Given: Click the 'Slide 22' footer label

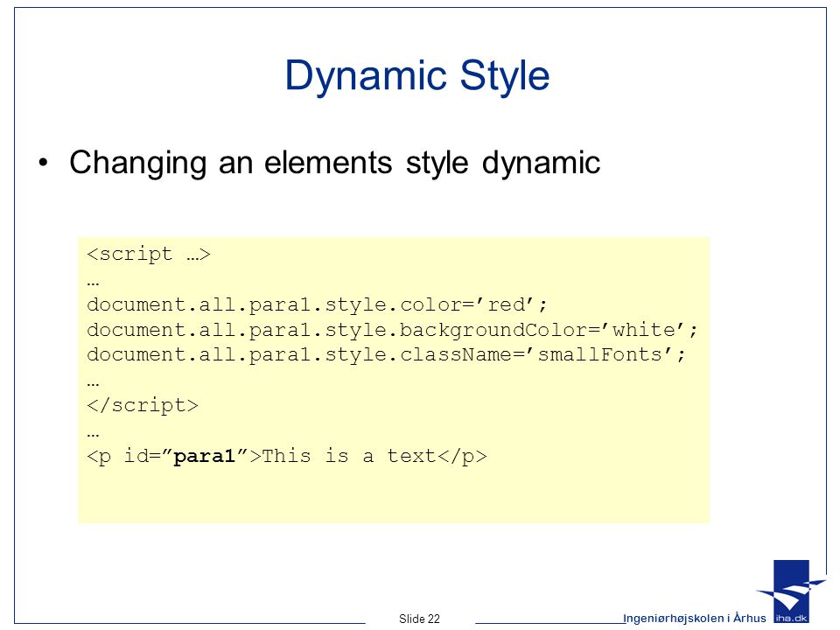Looking at the screenshot, I should [419, 619].
